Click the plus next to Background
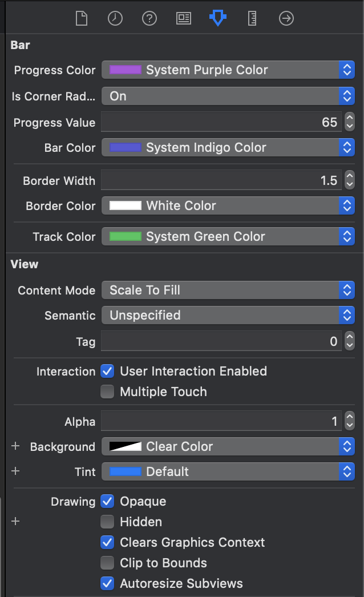Image resolution: width=364 pixels, height=597 pixels. pos(15,447)
